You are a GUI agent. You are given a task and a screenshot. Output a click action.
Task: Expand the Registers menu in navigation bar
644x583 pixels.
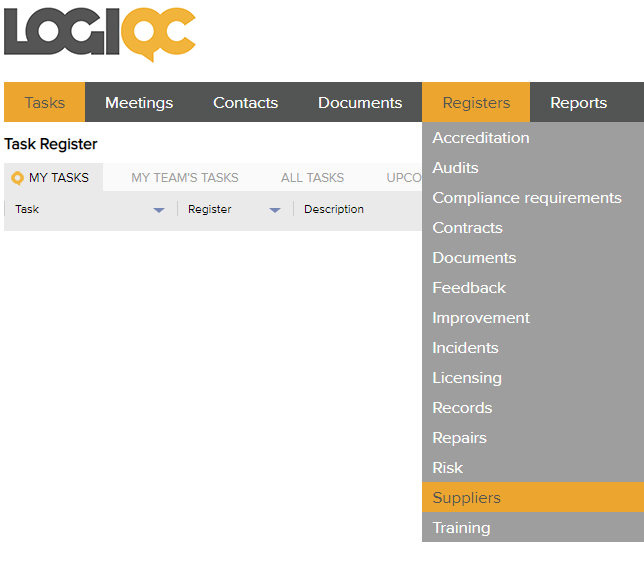coord(476,103)
